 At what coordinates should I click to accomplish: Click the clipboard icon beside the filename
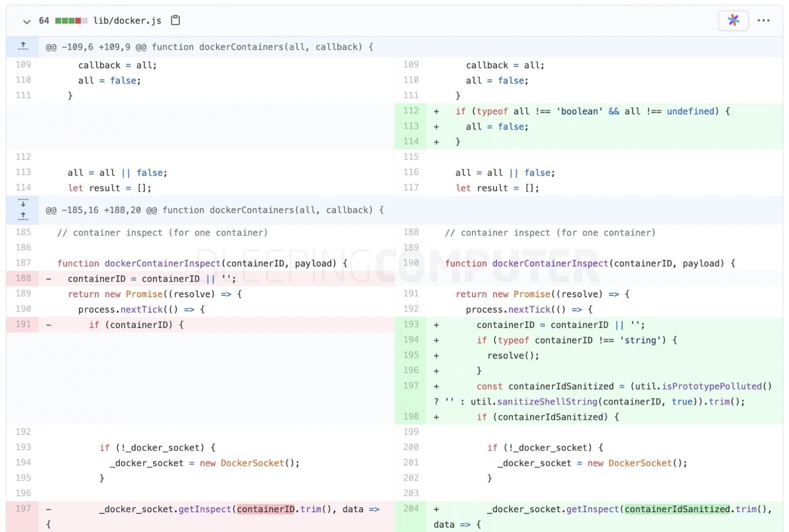point(175,20)
